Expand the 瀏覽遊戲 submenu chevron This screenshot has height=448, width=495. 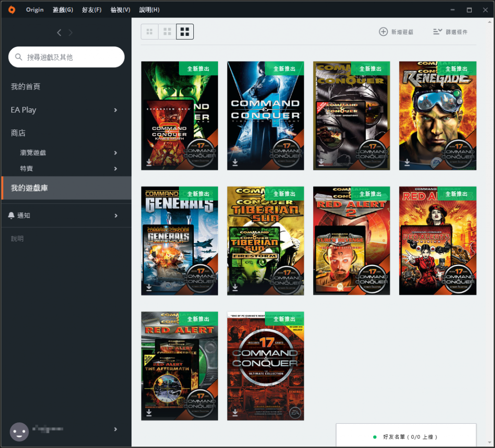point(116,153)
